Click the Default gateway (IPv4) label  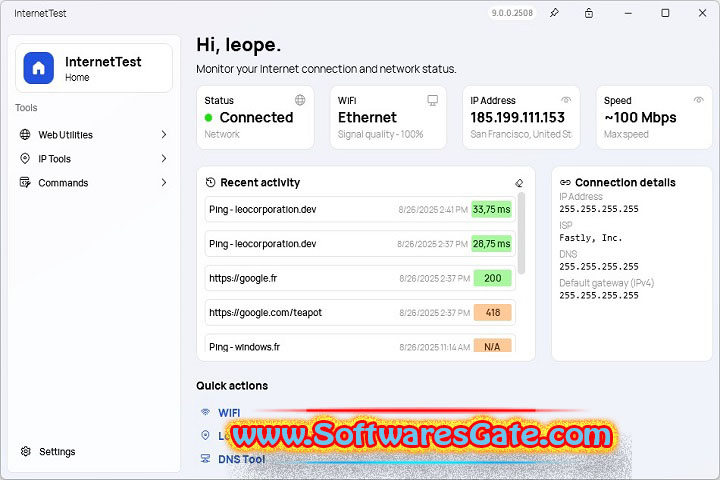607,283
